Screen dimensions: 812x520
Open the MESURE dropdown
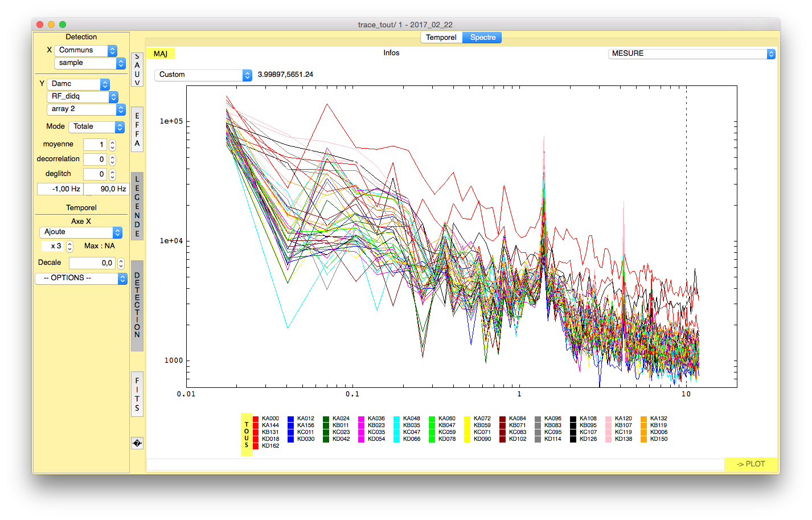691,54
